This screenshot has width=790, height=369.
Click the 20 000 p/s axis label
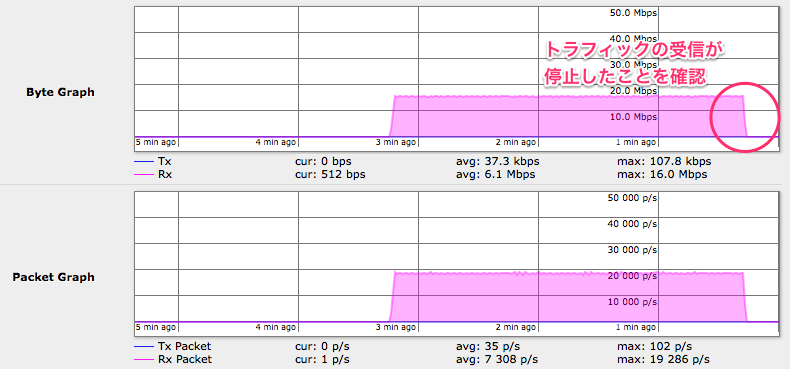633,276
